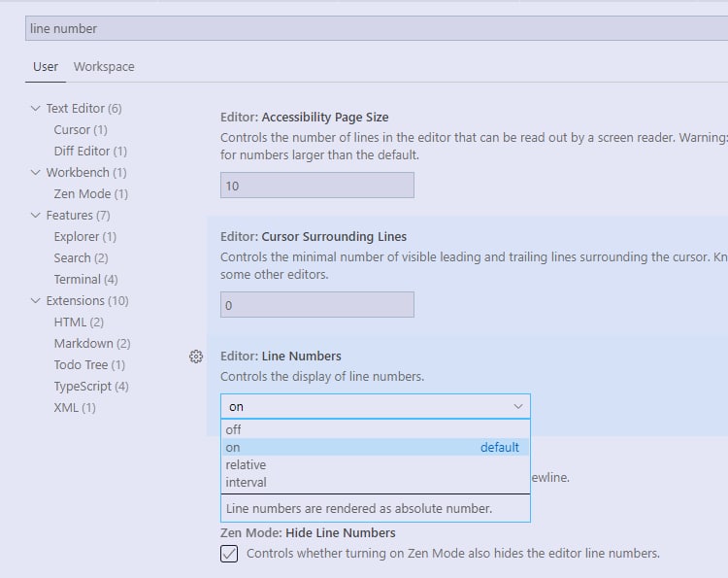Image resolution: width=728 pixels, height=578 pixels.
Task: Edit the Accessibility Page Size field
Action: click(317, 186)
